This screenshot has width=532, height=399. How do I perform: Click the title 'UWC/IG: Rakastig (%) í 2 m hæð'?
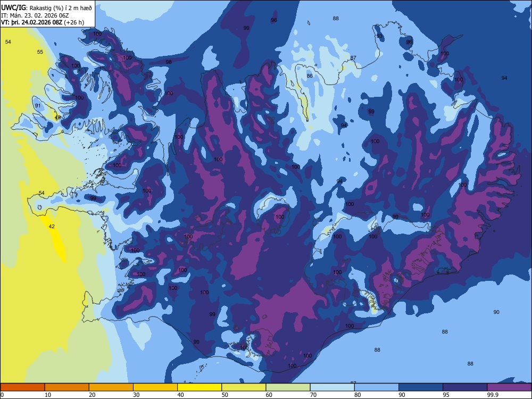tap(46, 8)
